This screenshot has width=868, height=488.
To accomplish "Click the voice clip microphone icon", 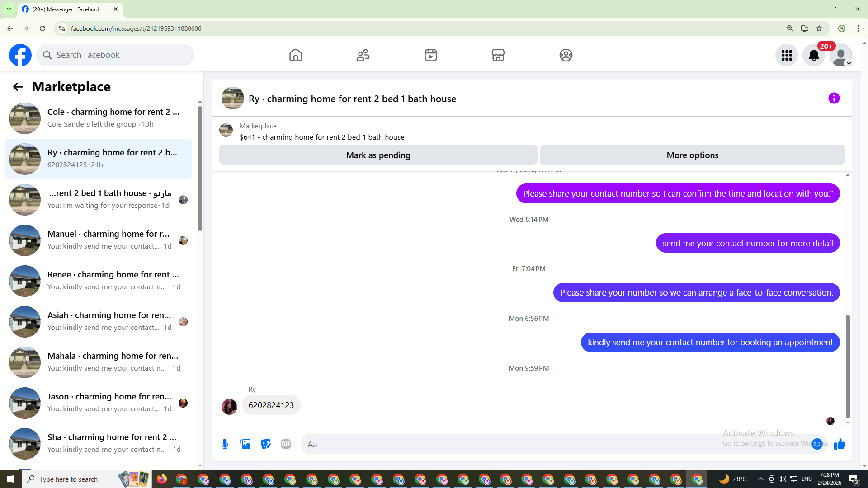I will coord(225,444).
